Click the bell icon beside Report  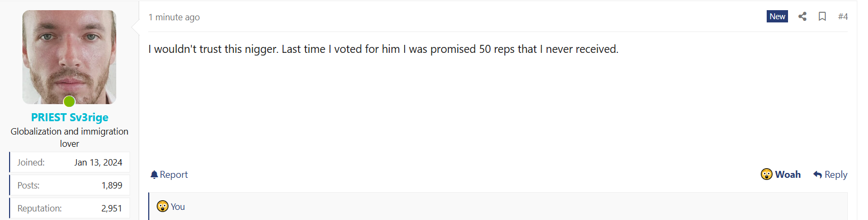154,175
